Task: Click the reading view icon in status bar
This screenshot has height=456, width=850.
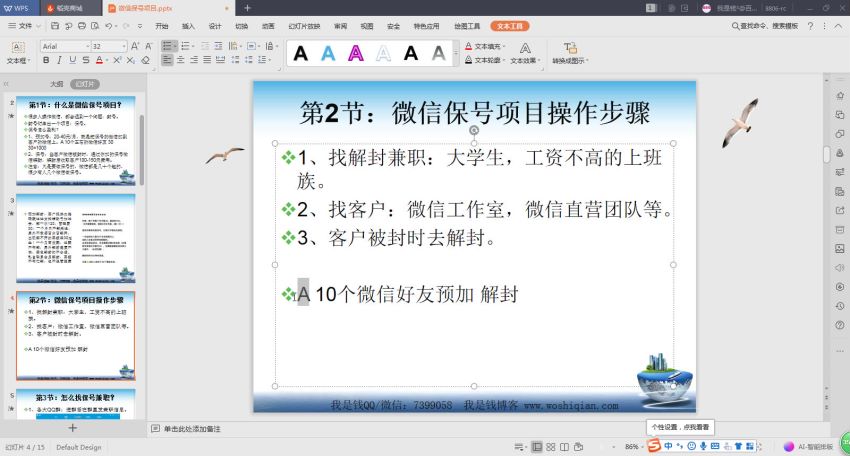Action: [x=564, y=447]
